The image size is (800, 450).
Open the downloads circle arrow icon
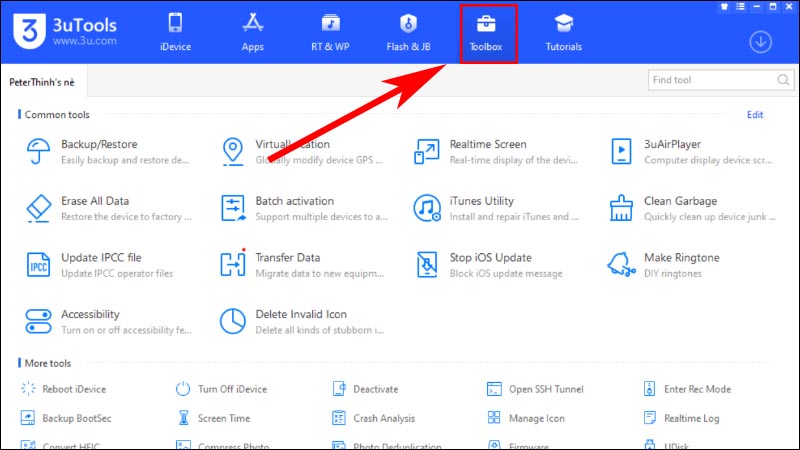[x=760, y=41]
